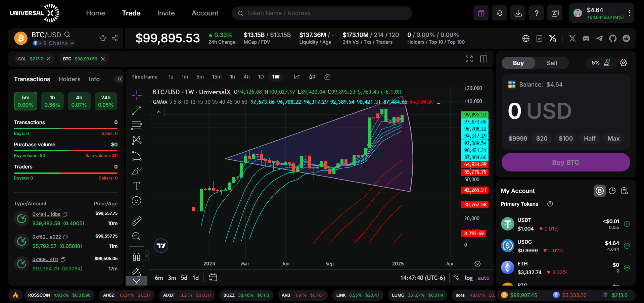Viewport: 644px width, 303px height.
Task: Collapse the GMMA indicator legend
Action: coord(159,112)
